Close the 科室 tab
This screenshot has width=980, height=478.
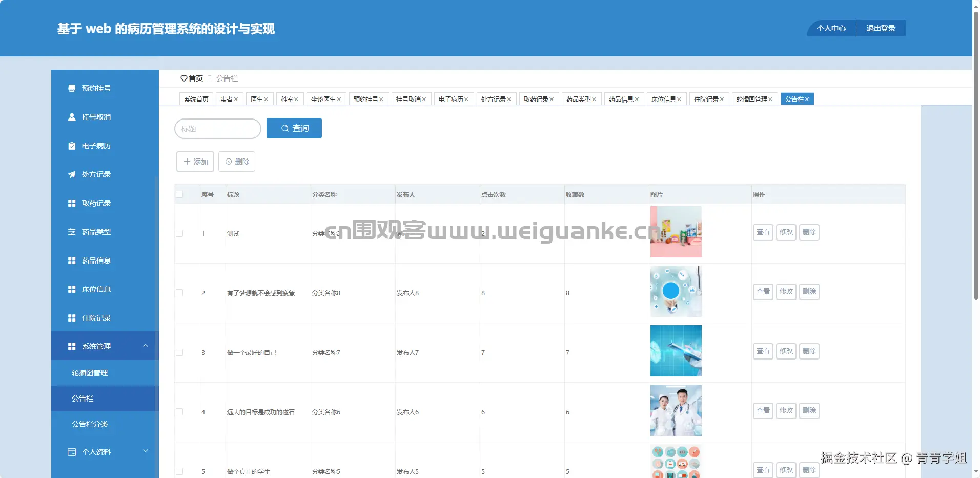click(296, 99)
